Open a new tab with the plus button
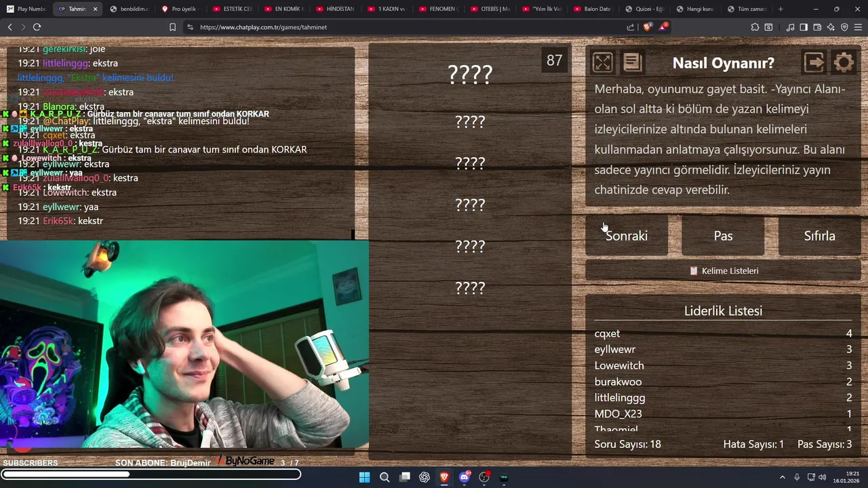The image size is (868, 488). 781,9
